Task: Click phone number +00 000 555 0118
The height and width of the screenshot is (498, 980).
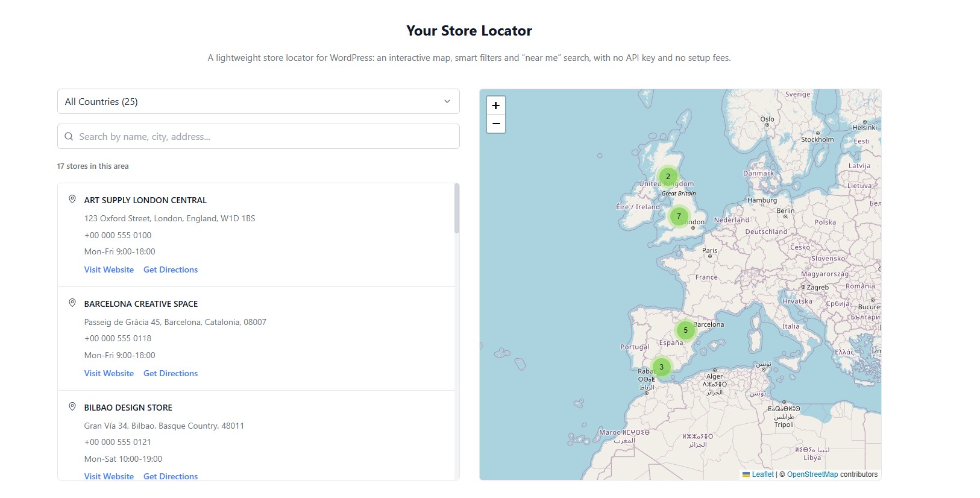Action: (118, 338)
